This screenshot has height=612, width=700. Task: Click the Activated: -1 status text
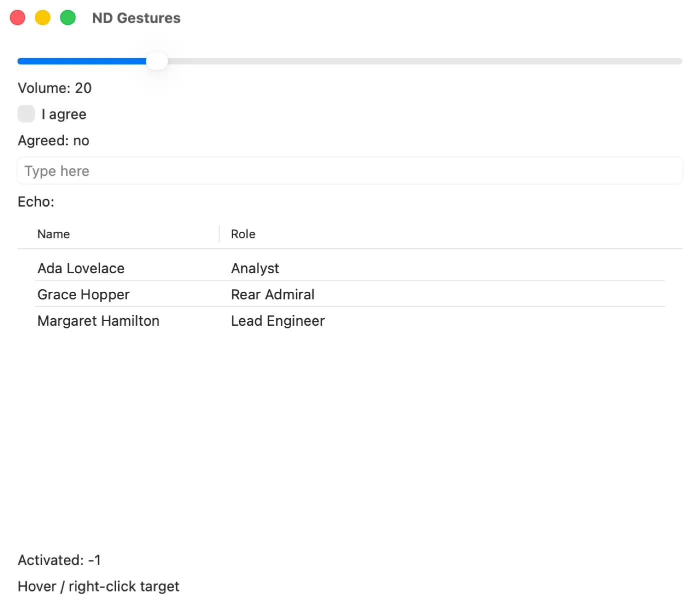tap(59, 560)
